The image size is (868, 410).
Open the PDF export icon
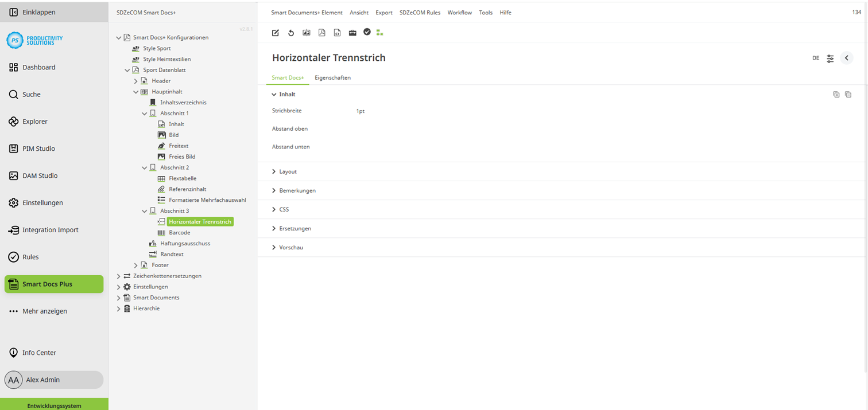(x=322, y=33)
